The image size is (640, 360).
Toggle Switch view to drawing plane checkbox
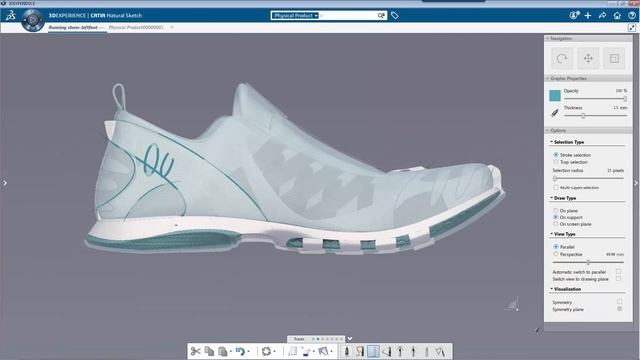pos(618,279)
